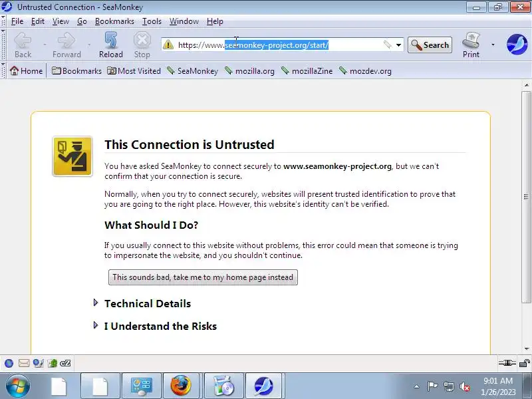Reload the current page
The image size is (532, 399).
[x=110, y=45]
